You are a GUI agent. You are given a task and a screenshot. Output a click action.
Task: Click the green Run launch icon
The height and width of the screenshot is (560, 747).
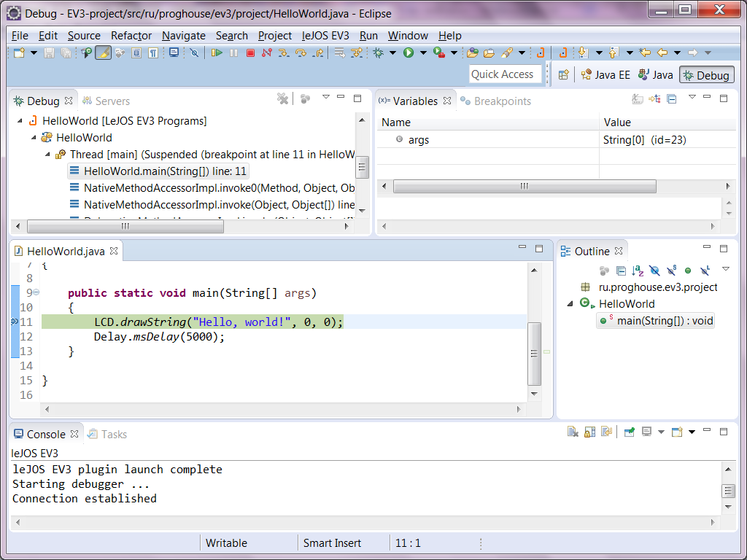[x=409, y=52]
